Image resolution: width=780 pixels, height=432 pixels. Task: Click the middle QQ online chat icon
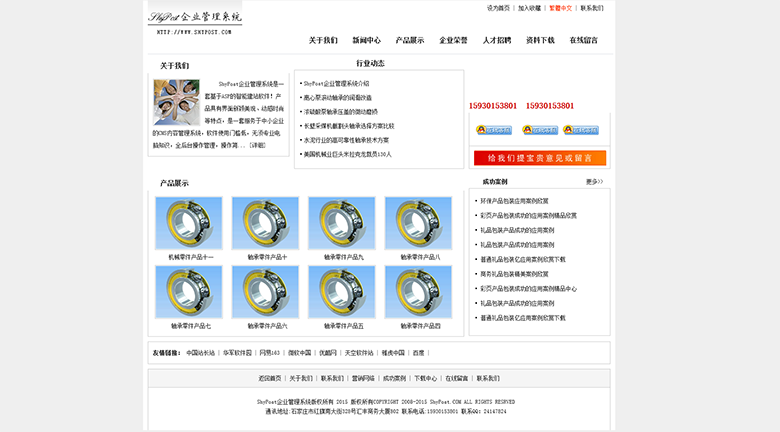[540, 130]
